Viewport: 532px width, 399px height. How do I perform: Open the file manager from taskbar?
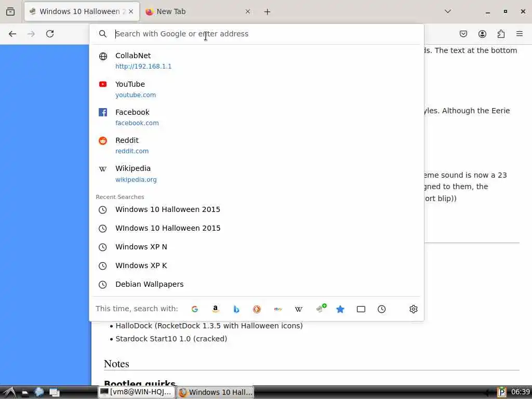[x=25, y=393]
